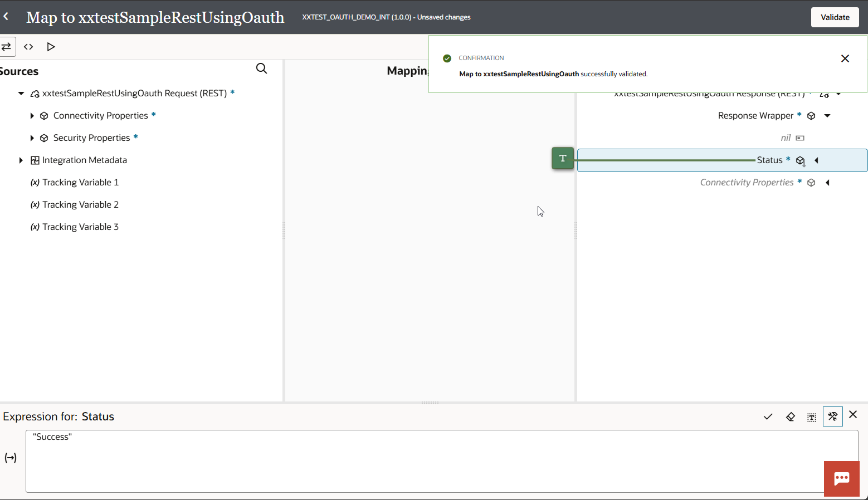The height and width of the screenshot is (500, 868).
Task: Click the dotted T text-mode icon
Action: click(812, 417)
